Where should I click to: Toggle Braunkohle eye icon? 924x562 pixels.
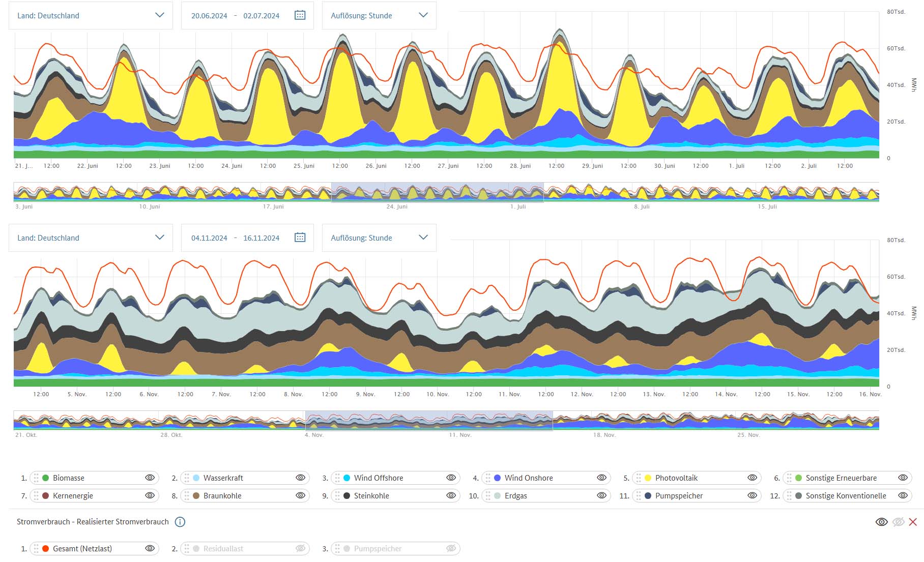300,496
